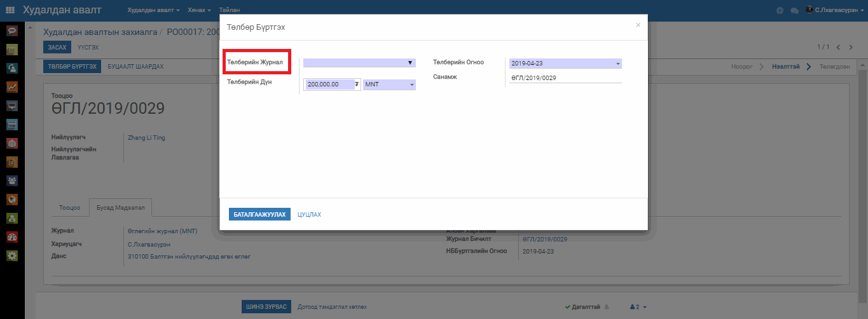Click the Баталгаажуулах button
The width and height of the screenshot is (868, 319).
pos(259,215)
